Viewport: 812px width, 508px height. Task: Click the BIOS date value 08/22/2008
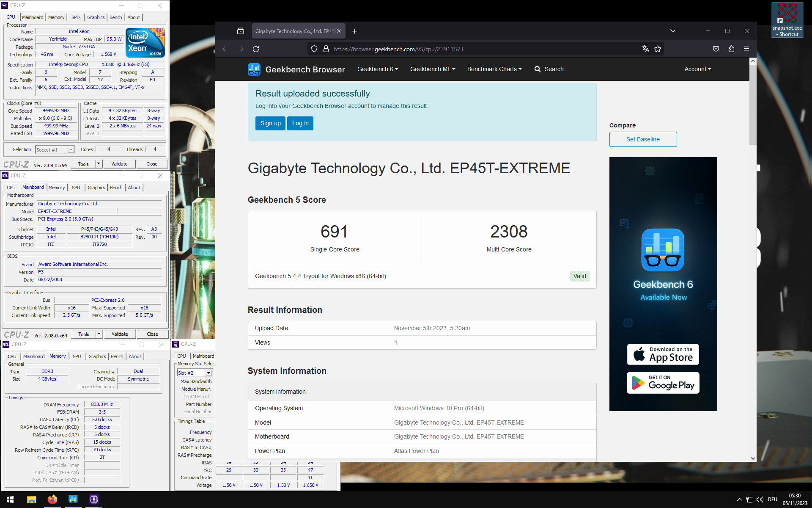click(99, 280)
